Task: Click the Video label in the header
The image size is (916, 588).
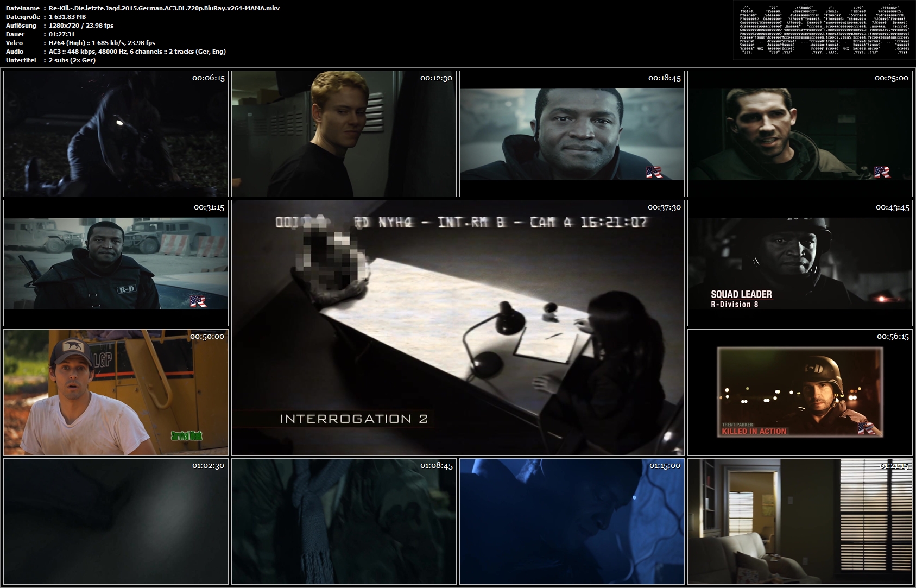Action: click(x=14, y=43)
